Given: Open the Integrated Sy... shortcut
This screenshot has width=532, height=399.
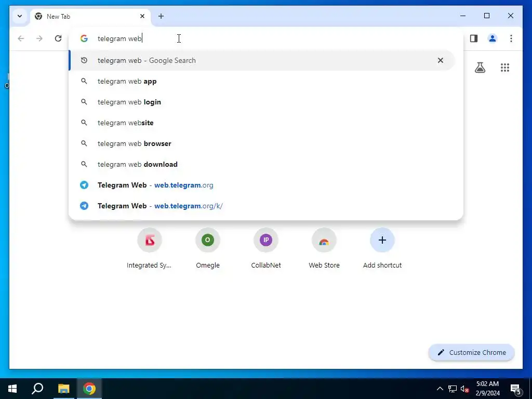Looking at the screenshot, I should 149,249.
